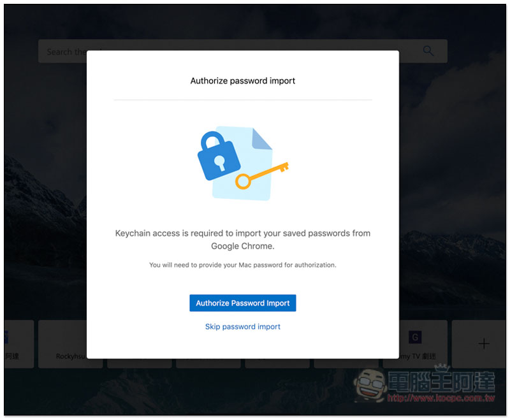Click the 電腦王阿達 watermark text

tap(442, 381)
